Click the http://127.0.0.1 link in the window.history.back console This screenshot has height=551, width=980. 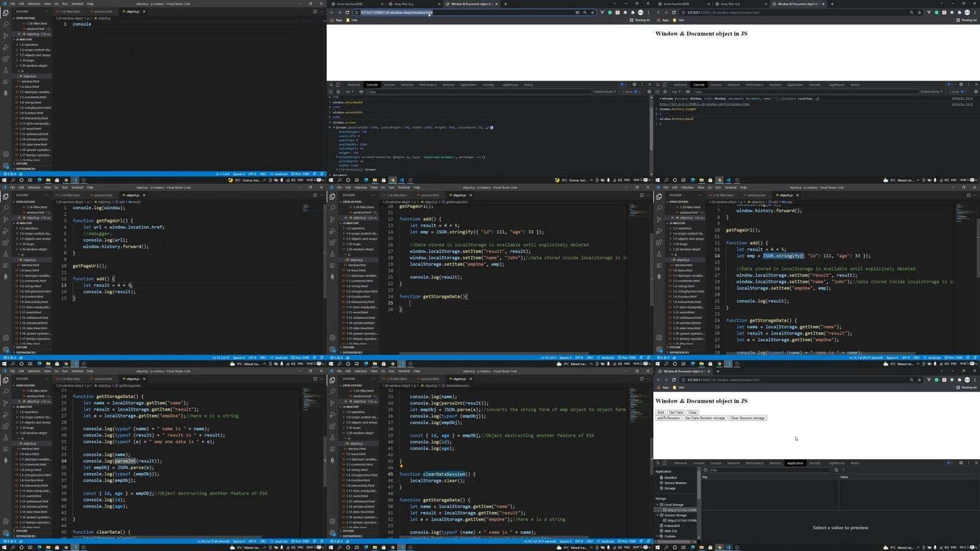pos(704,104)
